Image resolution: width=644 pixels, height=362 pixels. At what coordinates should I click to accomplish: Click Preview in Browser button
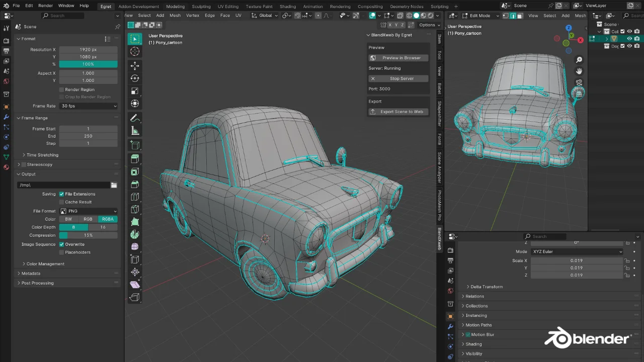398,58
